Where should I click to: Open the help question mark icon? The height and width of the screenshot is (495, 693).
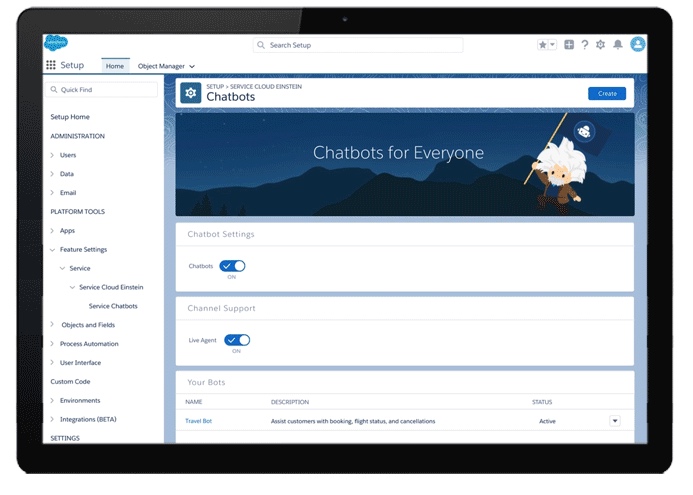pyautogui.click(x=585, y=45)
